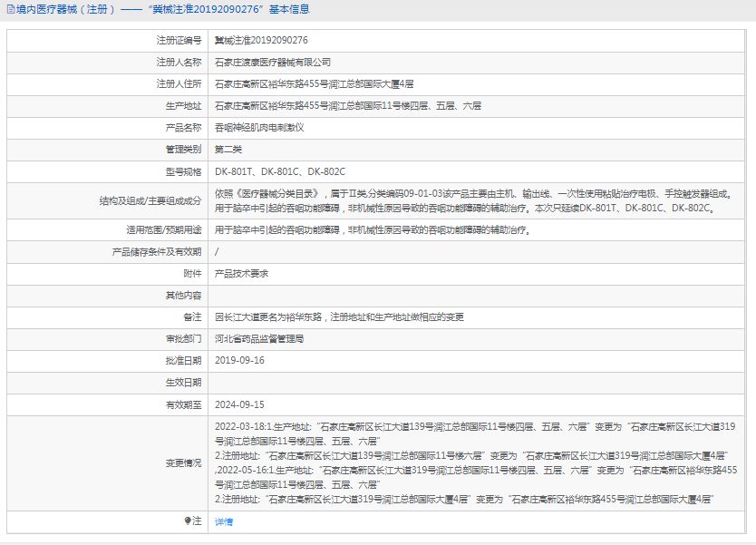
Task: Click registrant name 石家庄渡康医疗器械有限公司
Action: (x=273, y=63)
